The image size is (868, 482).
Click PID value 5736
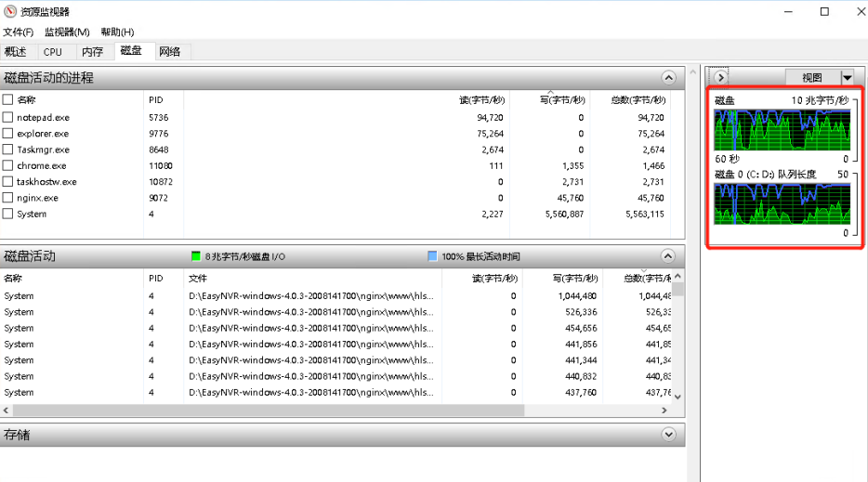pos(158,117)
